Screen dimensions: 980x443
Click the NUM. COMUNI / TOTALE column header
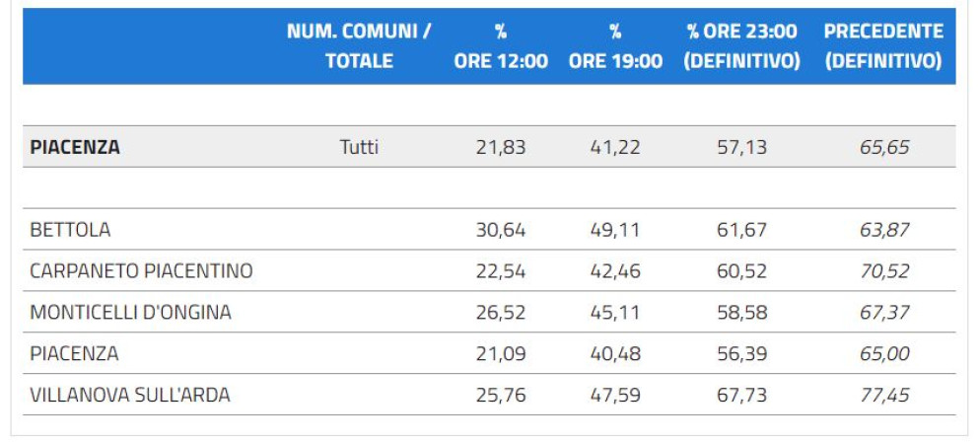pos(359,46)
